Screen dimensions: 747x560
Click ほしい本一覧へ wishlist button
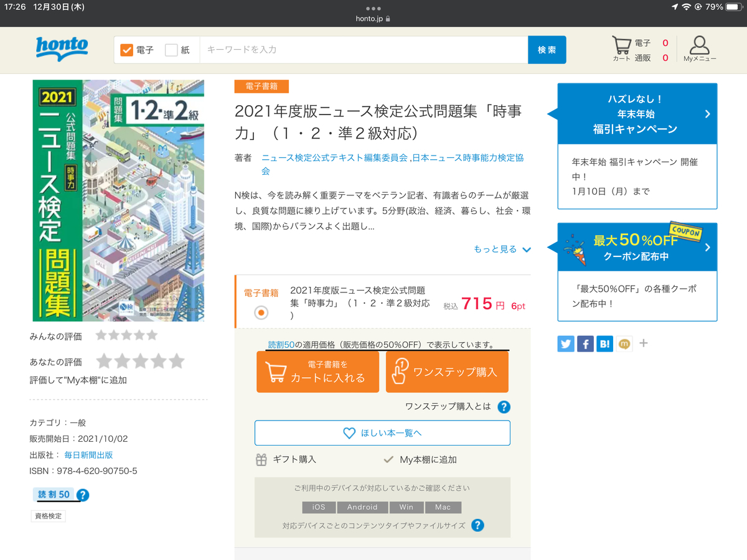(382, 433)
